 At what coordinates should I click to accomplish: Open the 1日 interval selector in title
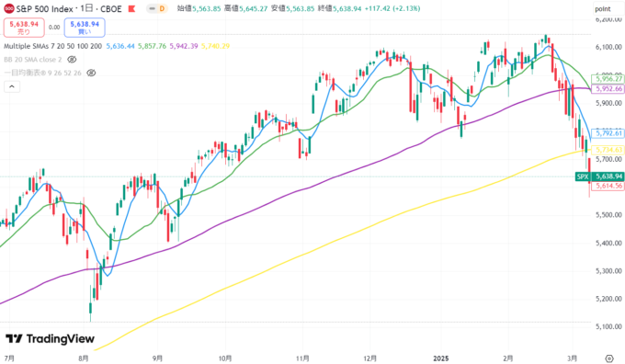(85, 9)
